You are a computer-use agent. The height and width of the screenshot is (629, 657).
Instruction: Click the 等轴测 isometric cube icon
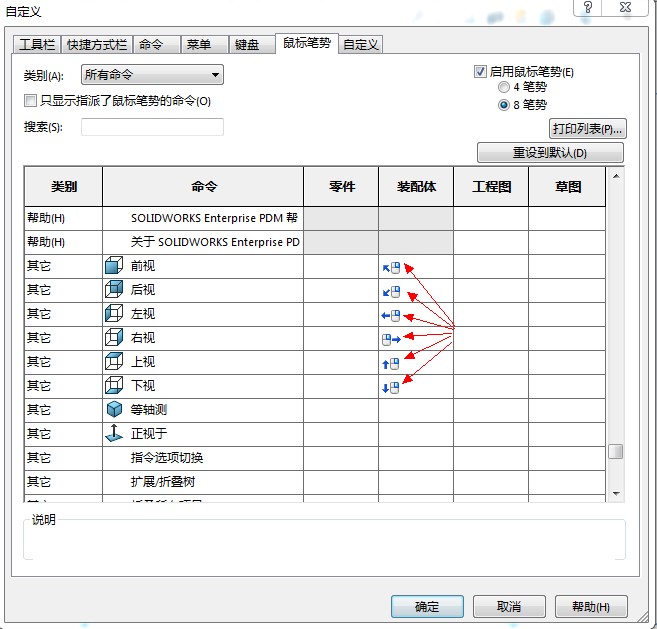tap(114, 409)
